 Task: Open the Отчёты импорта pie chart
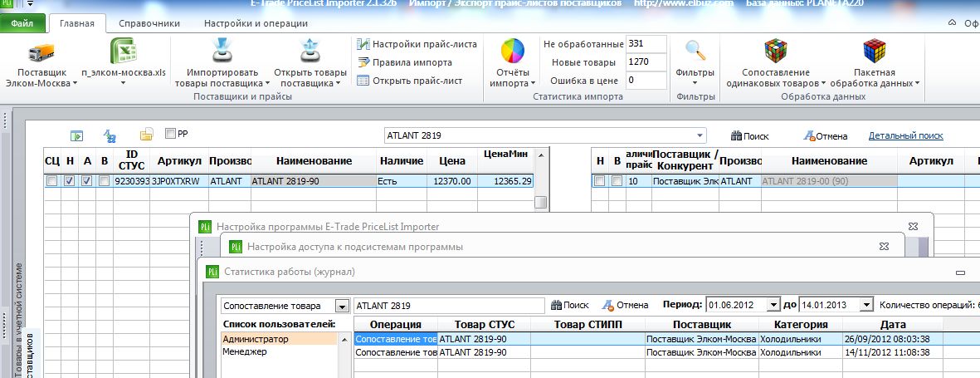[x=513, y=50]
